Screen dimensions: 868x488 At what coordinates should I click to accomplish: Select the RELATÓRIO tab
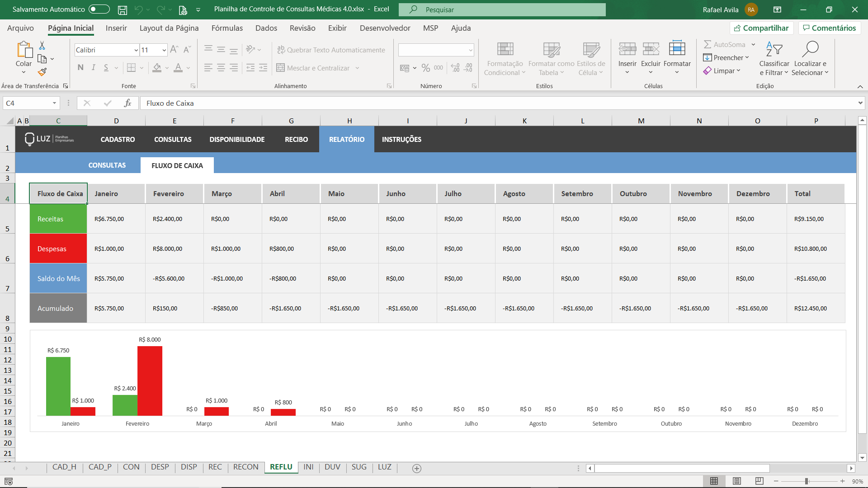pos(347,139)
